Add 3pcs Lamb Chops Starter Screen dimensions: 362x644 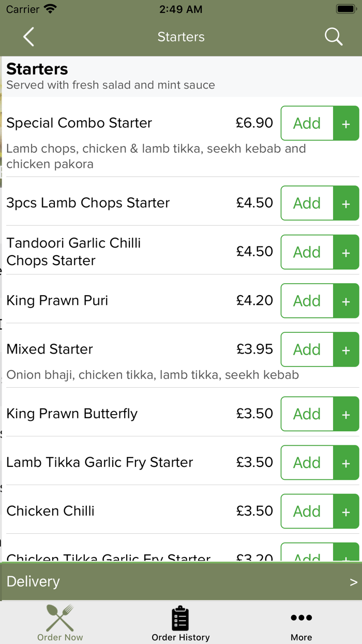point(319,203)
